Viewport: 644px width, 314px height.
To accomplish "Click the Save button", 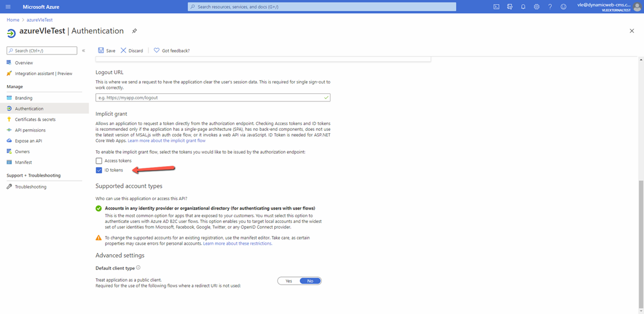I will point(107,50).
